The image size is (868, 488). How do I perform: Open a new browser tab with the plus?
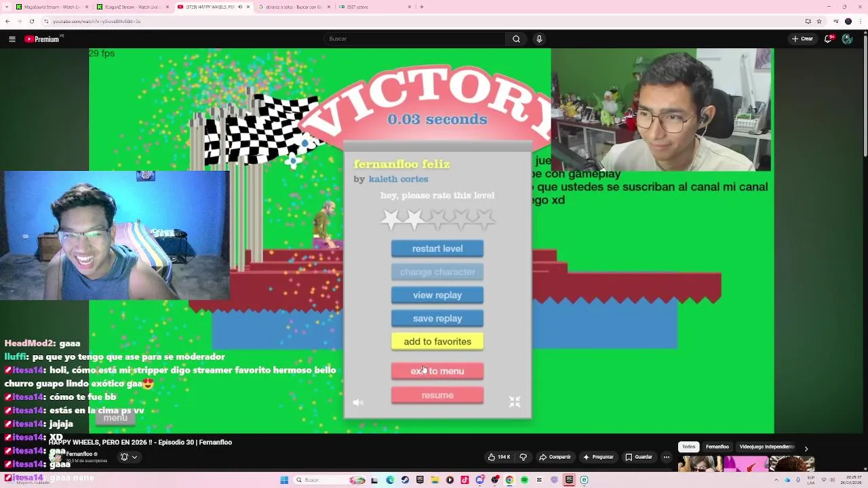point(422,7)
